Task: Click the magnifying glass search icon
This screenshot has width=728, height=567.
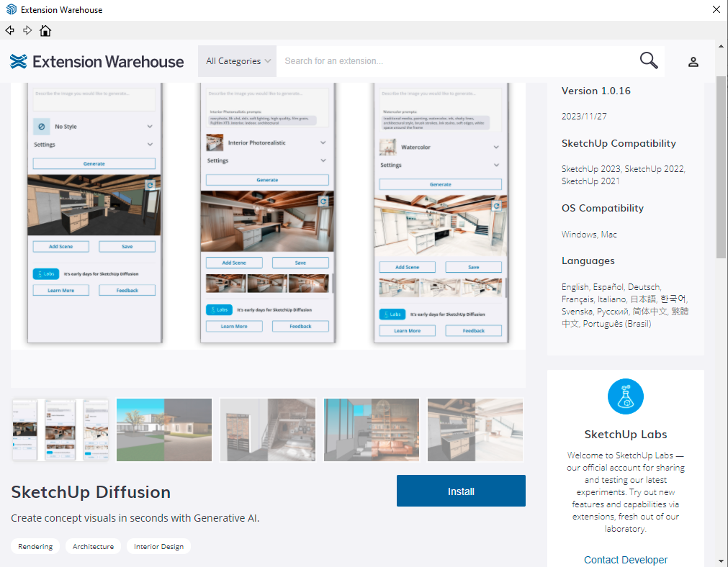Action: pos(649,60)
